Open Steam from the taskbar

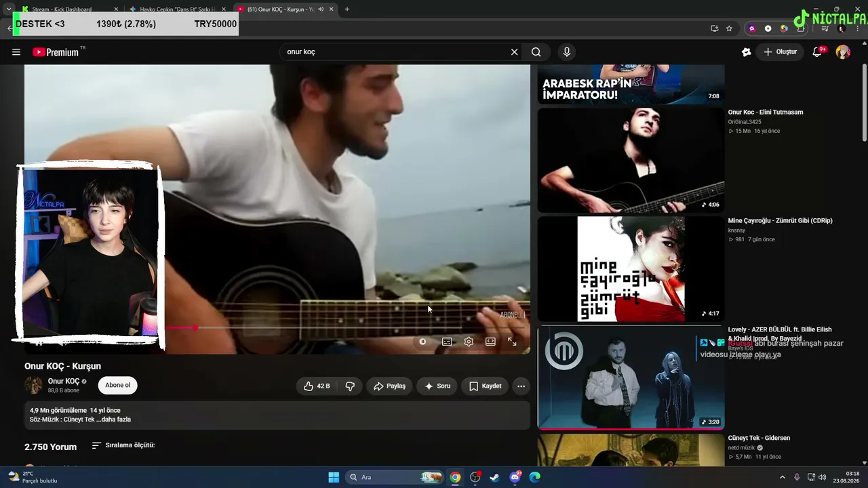pos(495,477)
